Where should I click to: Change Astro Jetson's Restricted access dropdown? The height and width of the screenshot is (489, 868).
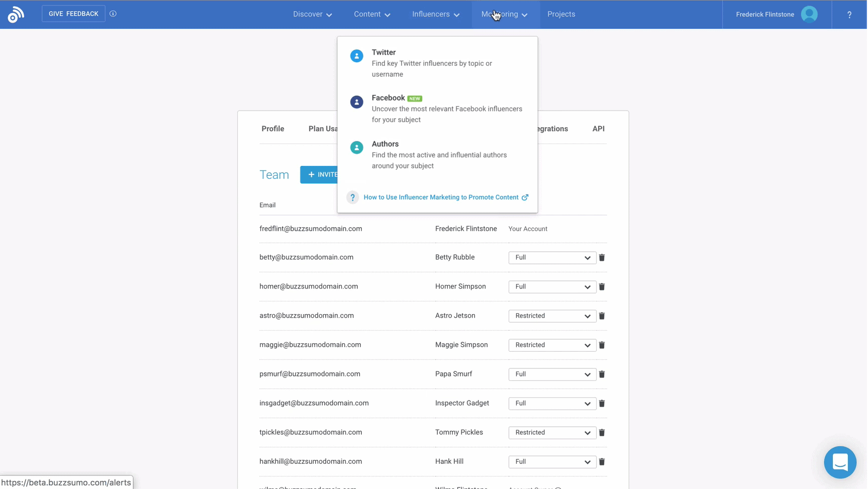[x=552, y=316]
